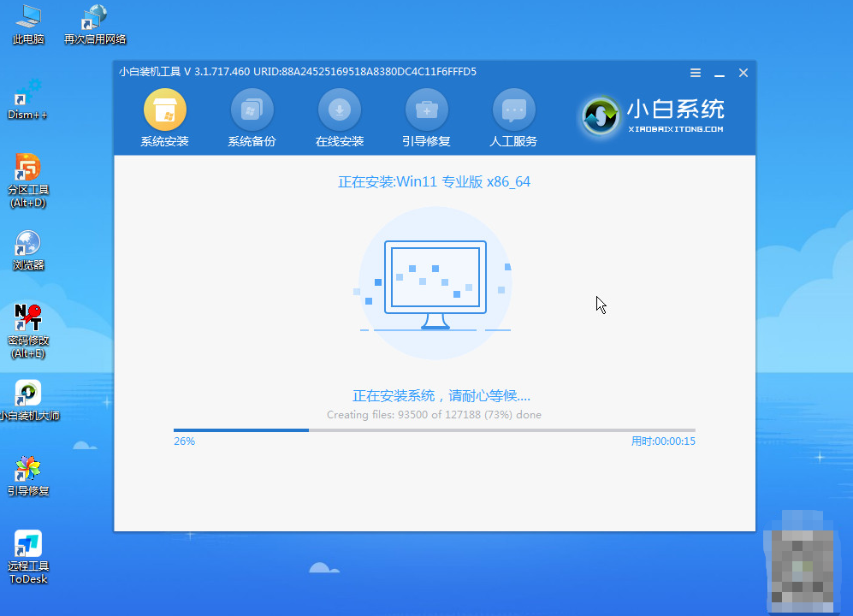Contact 人工服务 (Manual Service) support
The image size is (853, 616).
[513, 115]
